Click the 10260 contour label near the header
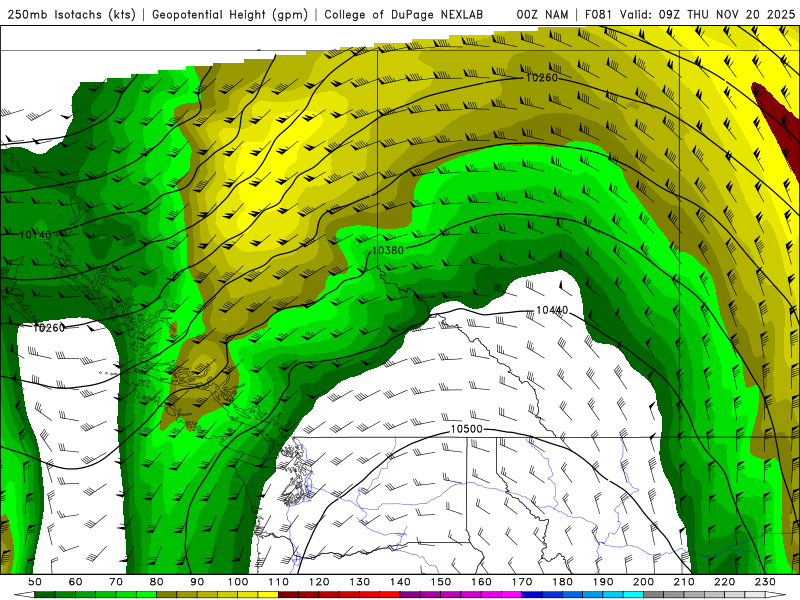The height and width of the screenshot is (600, 800). click(x=541, y=78)
